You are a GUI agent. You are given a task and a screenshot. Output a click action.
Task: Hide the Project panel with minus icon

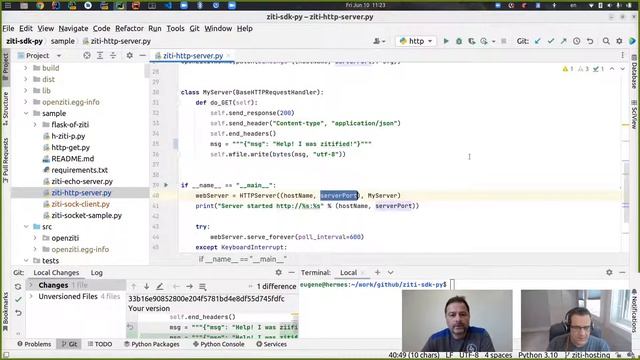pyautogui.click(x=142, y=56)
